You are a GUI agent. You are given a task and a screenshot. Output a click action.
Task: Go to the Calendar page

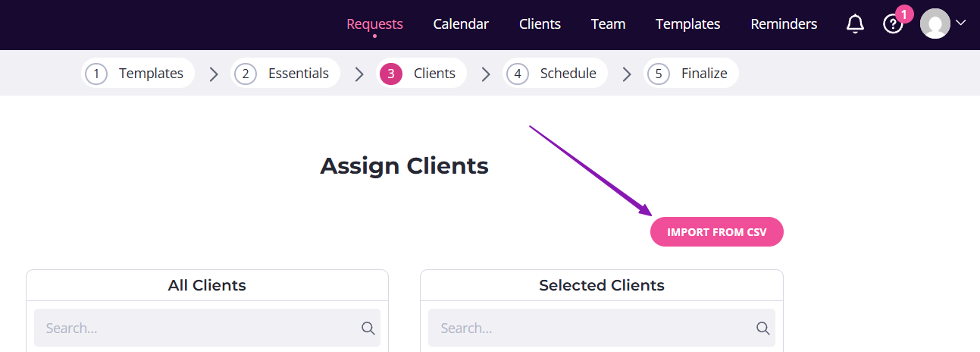(461, 24)
